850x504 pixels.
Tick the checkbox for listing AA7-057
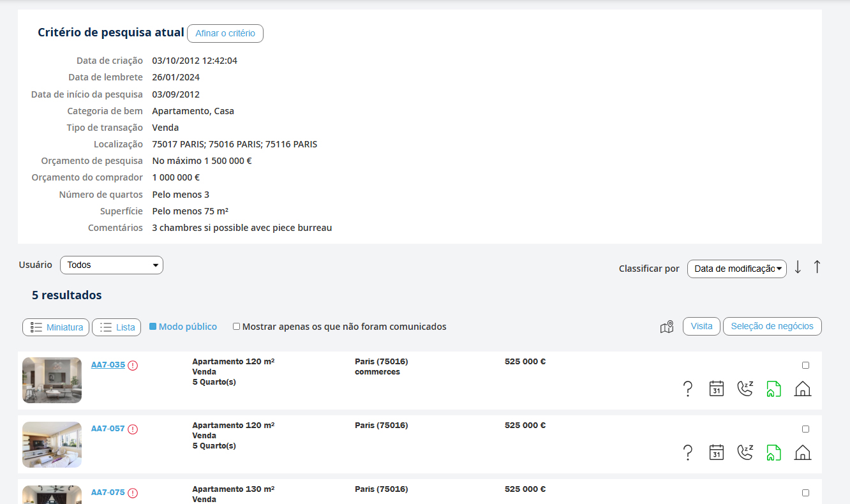pos(805,429)
